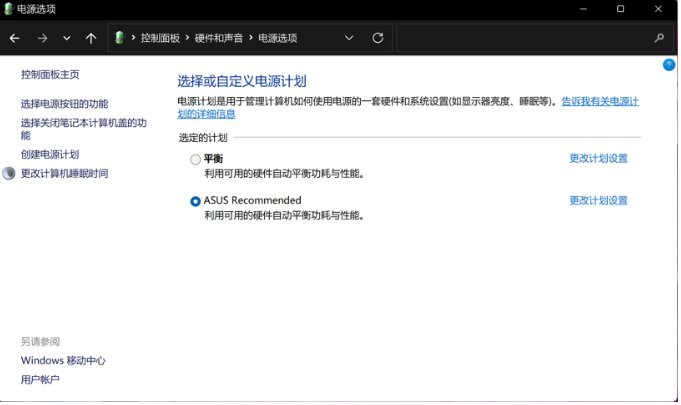
Task: Open 控制面板 breadcrumb
Action: [x=160, y=38]
